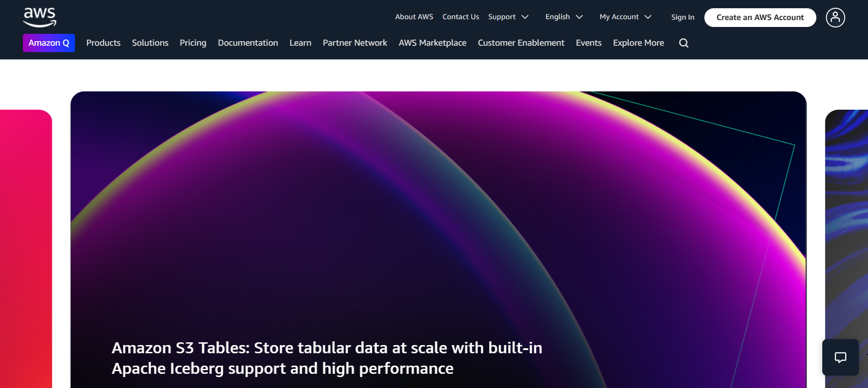Open the chat bubble widget
This screenshot has width=868, height=388.
click(x=840, y=357)
